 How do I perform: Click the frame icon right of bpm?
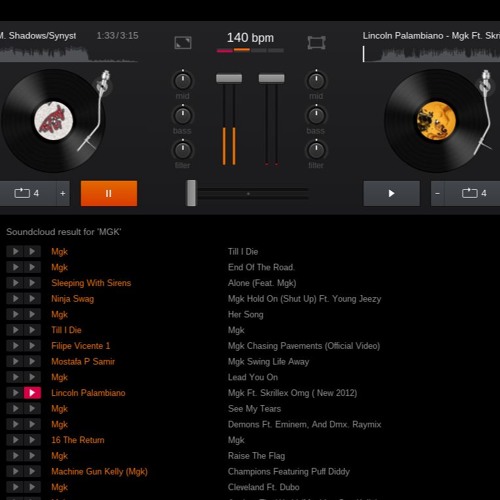[316, 43]
